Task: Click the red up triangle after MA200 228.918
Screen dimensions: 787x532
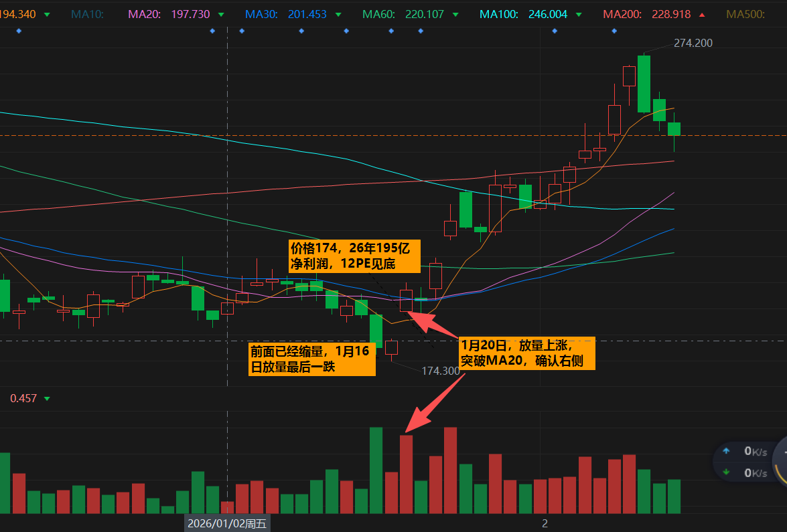Action: [702, 15]
